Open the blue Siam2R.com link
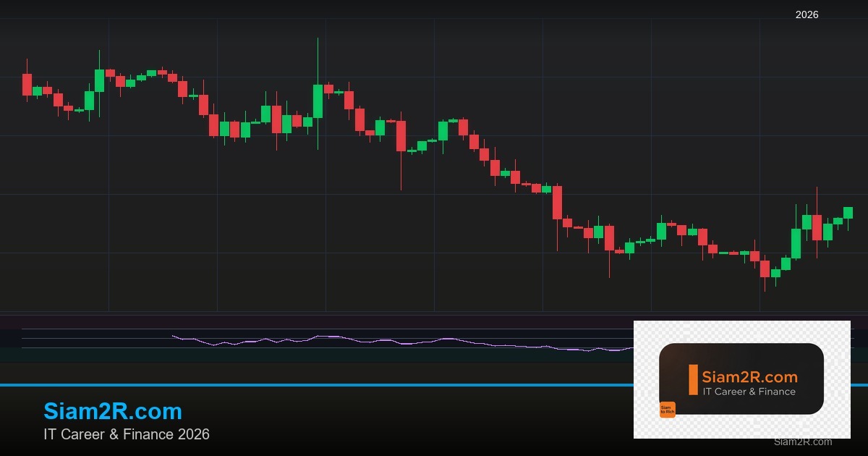This screenshot has width=868, height=456. [x=113, y=411]
